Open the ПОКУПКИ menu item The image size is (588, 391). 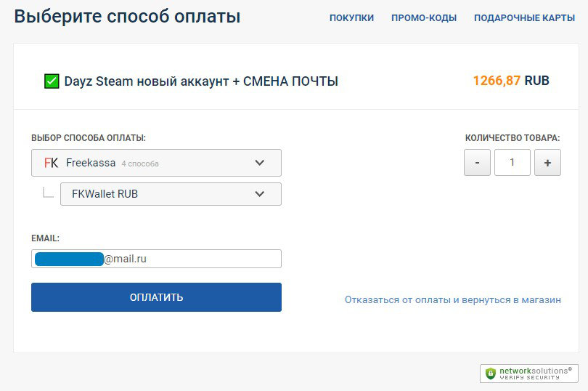click(x=351, y=18)
